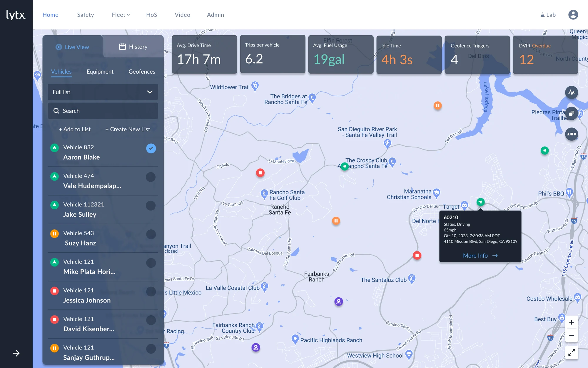Select Jake Sulley's vehicle checkbox
This screenshot has height=368, width=588.
tap(151, 205)
